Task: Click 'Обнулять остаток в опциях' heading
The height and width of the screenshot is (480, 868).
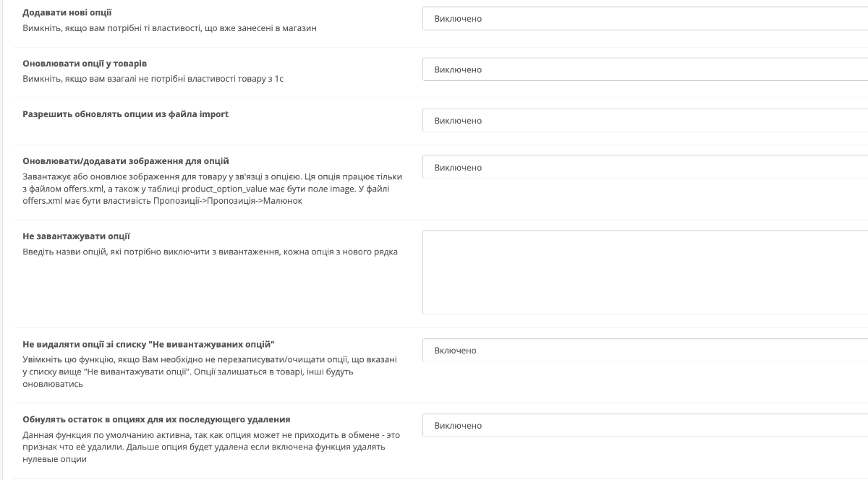Action: (x=156, y=419)
